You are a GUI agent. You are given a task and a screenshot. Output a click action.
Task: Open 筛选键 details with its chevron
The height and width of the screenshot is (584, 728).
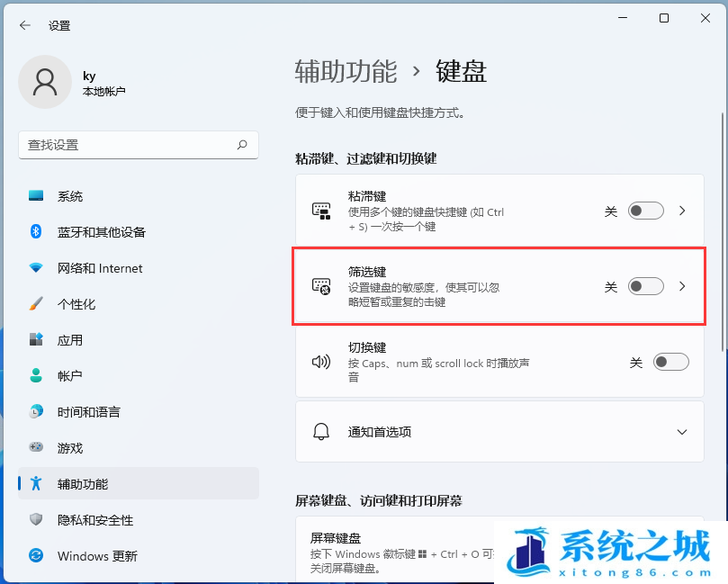pyautogui.click(x=682, y=286)
